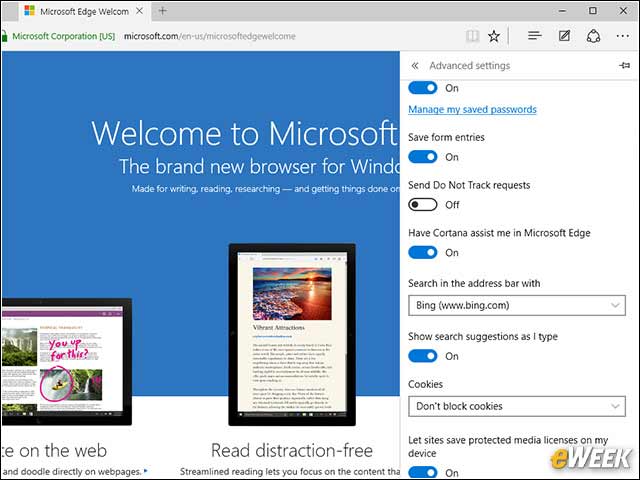Open More actions ellipsis menu

pyautogui.click(x=623, y=36)
